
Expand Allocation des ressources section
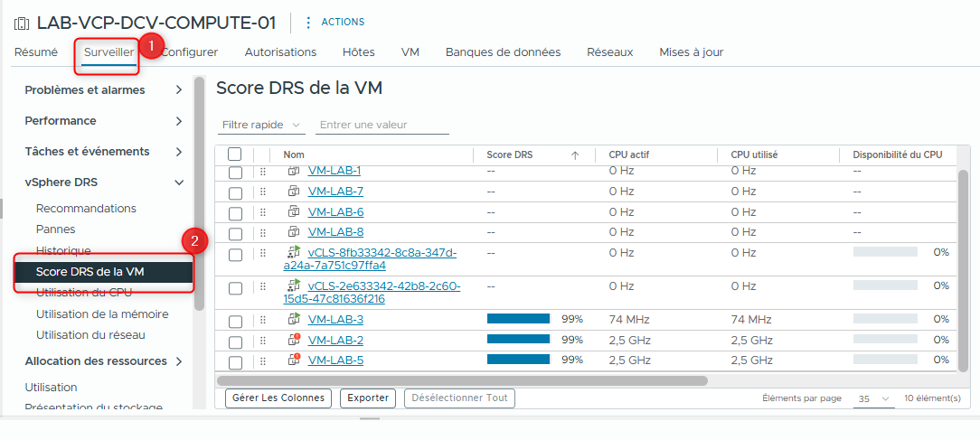tap(179, 361)
